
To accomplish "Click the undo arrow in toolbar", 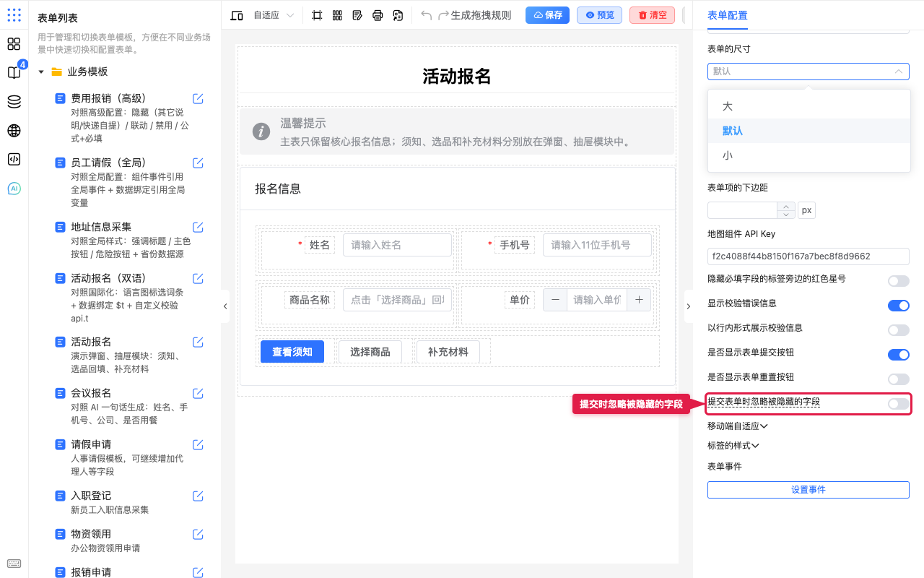I will tap(427, 15).
